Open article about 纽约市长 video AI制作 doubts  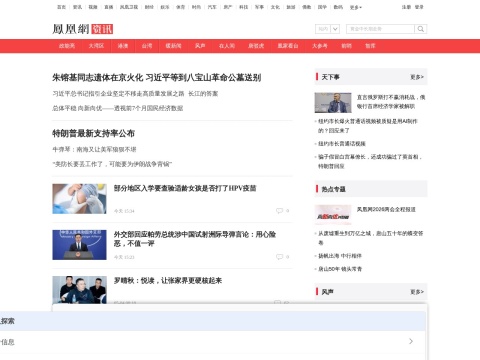pos(368,126)
